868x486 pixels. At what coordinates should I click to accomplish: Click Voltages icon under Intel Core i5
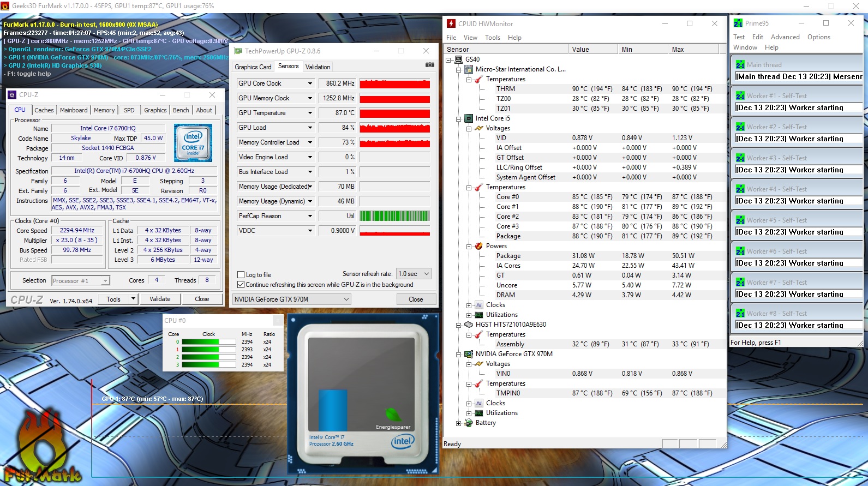(x=478, y=128)
